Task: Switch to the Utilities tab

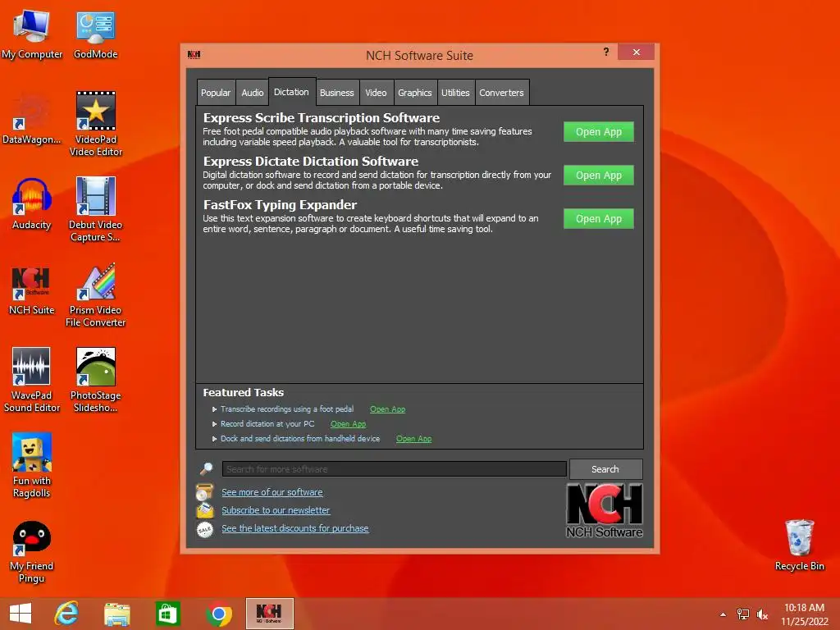Action: tap(455, 93)
